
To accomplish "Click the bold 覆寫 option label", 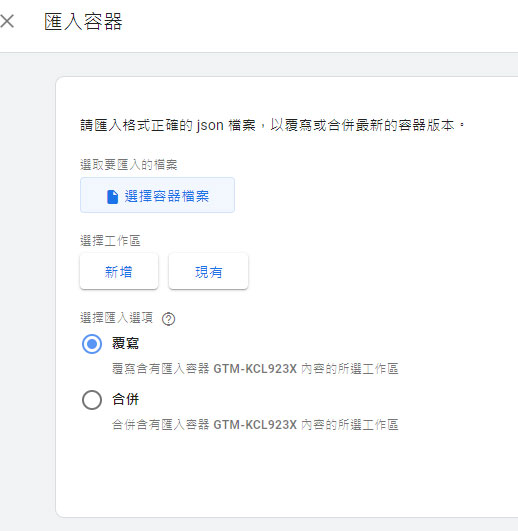I will click(126, 343).
